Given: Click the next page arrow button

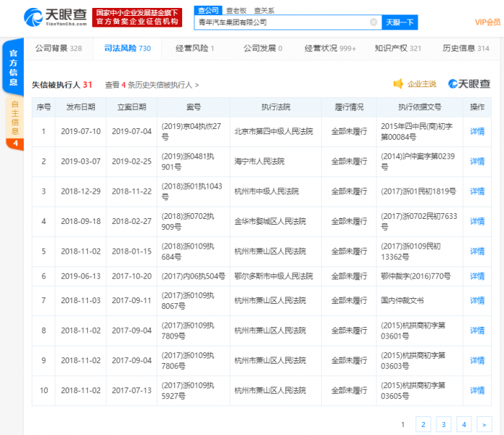Looking at the screenshot, I should coord(484,424).
